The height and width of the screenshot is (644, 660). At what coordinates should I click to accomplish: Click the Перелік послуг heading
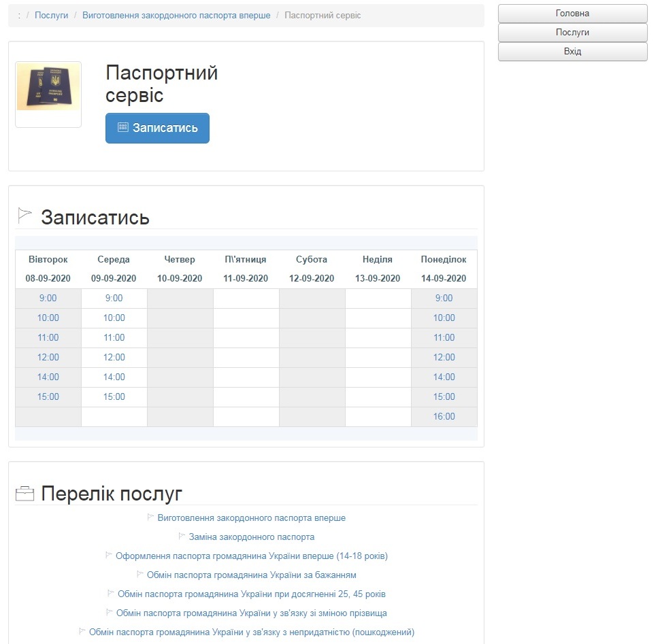(x=112, y=494)
